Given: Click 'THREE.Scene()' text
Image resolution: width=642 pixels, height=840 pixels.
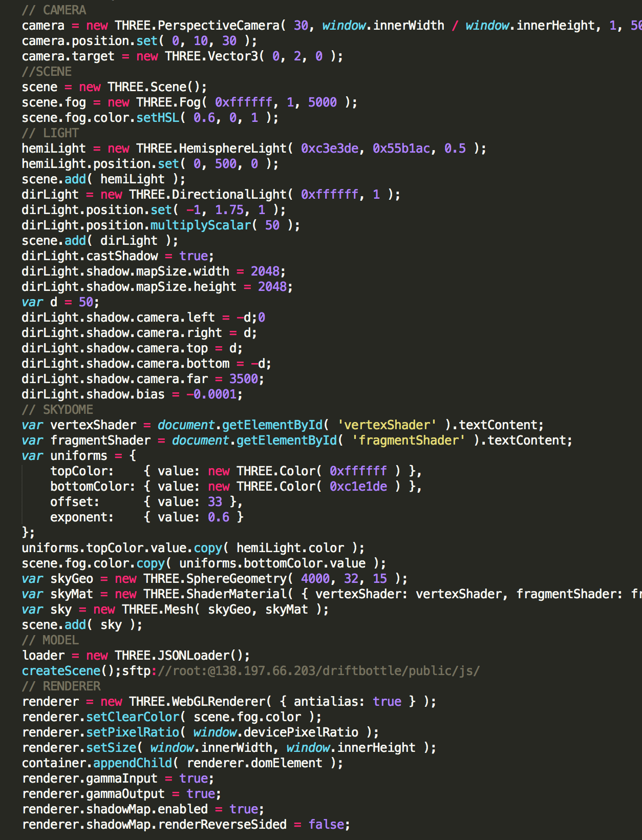Looking at the screenshot, I should tap(154, 87).
